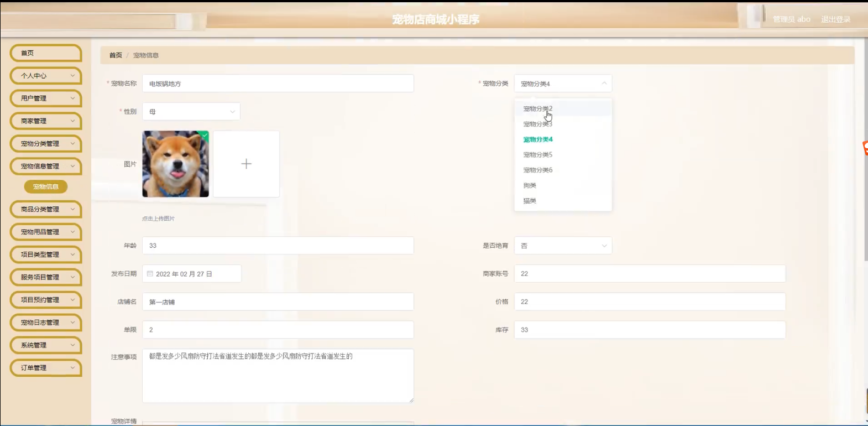Click the page vertical scrollbar

pyautogui.click(x=865, y=149)
